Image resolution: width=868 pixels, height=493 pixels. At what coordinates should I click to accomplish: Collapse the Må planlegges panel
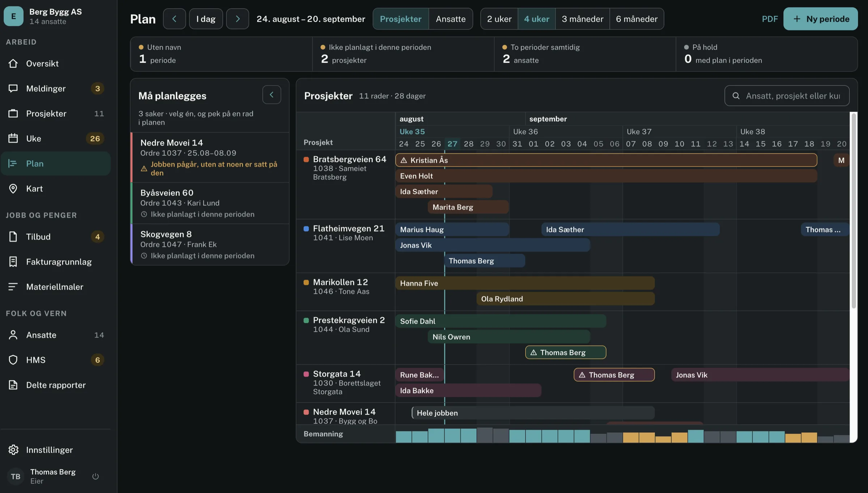[x=272, y=94]
